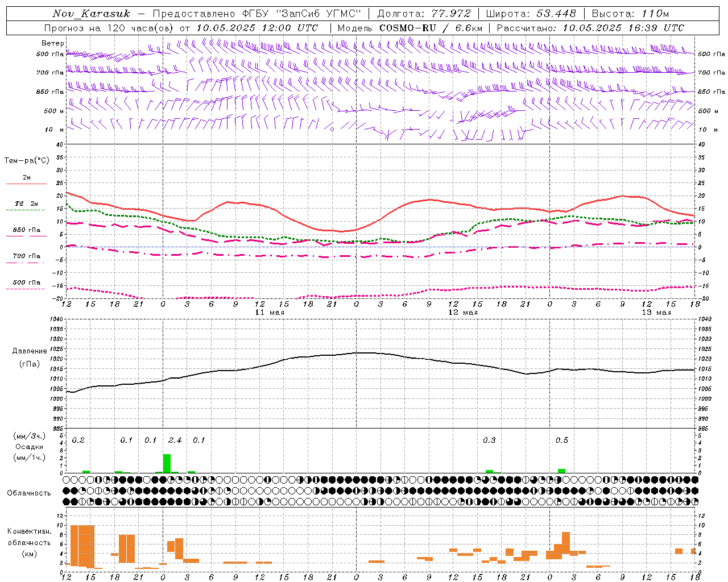Click the 0.2 precipitation amount value

78,440
